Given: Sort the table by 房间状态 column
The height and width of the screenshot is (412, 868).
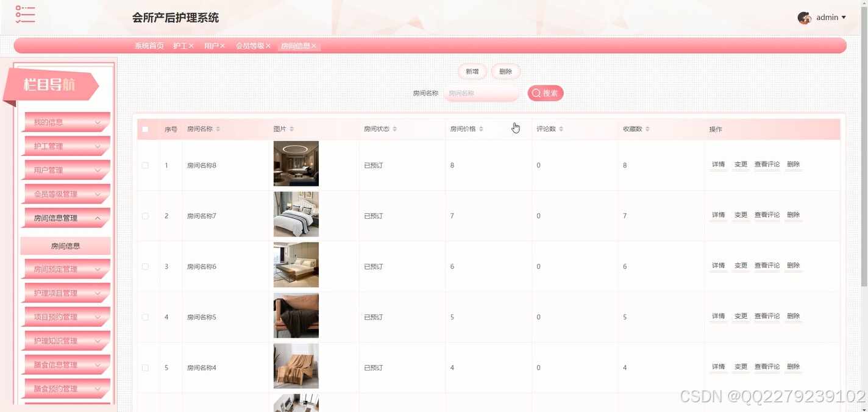Looking at the screenshot, I should pos(396,129).
